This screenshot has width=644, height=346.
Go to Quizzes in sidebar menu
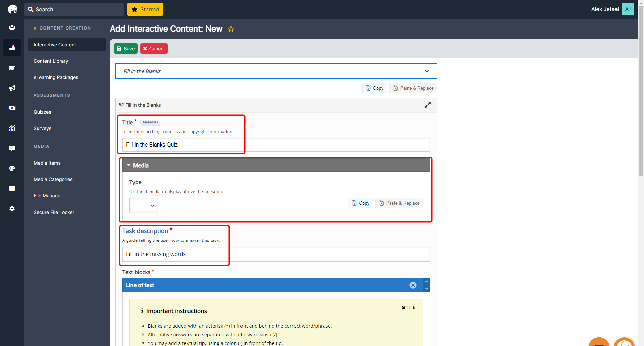tap(42, 112)
